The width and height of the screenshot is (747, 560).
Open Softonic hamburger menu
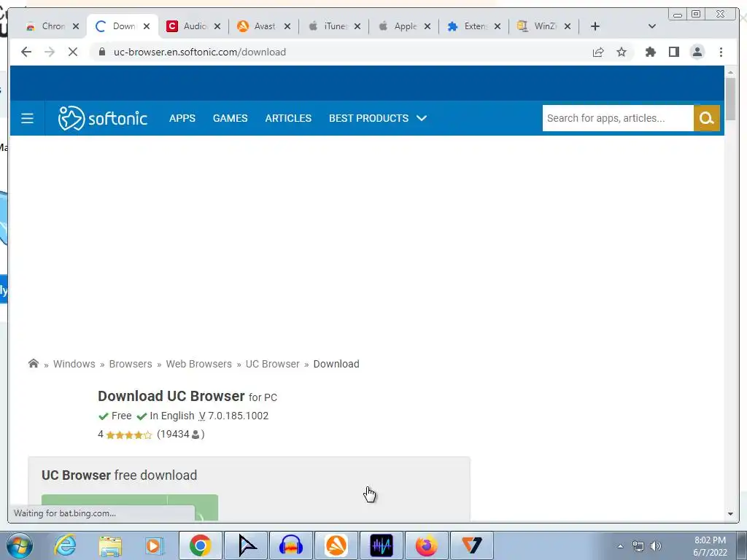pos(27,118)
